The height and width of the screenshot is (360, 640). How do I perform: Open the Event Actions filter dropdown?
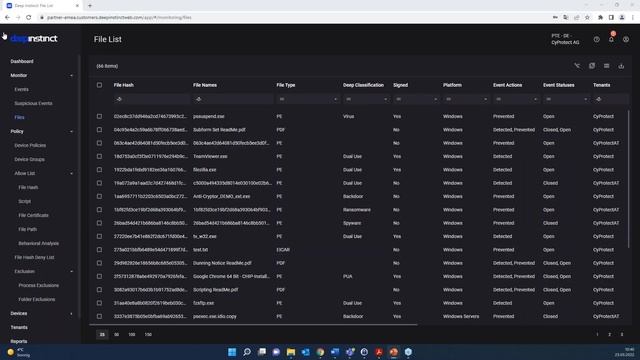(516, 99)
